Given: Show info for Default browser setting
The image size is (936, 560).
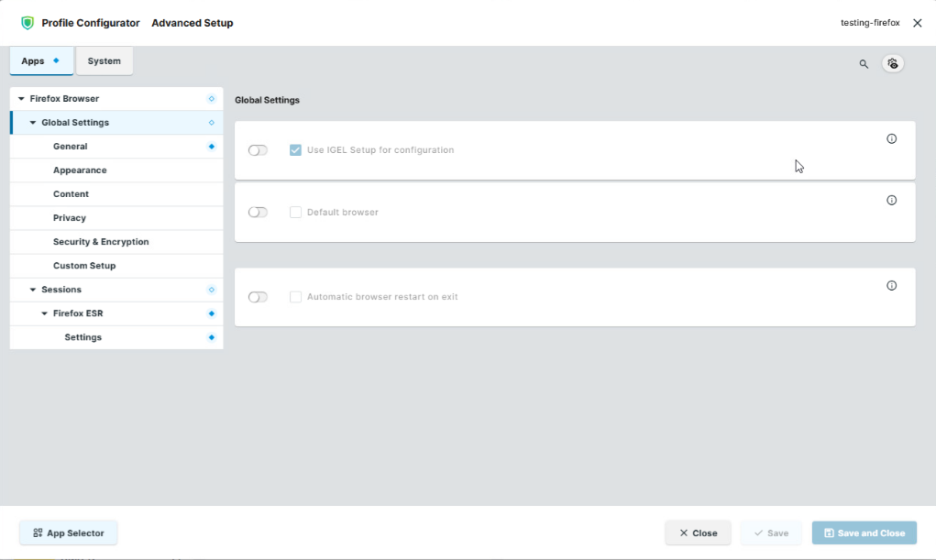Looking at the screenshot, I should pos(891,200).
